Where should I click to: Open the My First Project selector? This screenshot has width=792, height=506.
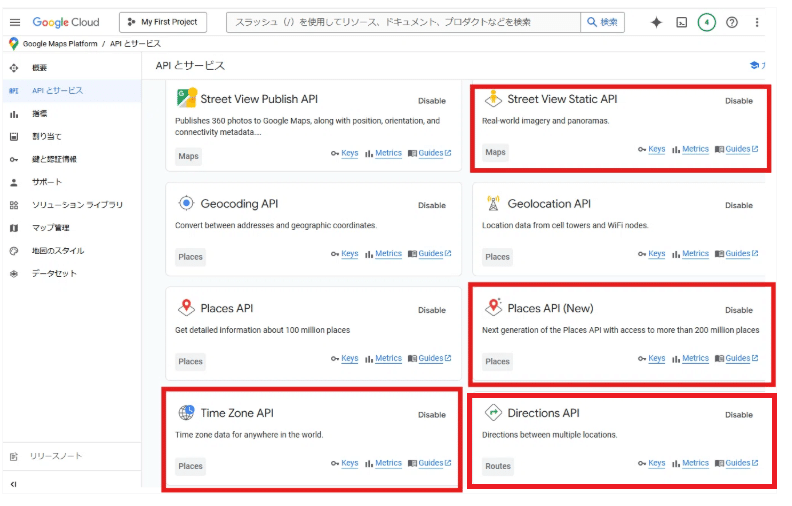163,22
